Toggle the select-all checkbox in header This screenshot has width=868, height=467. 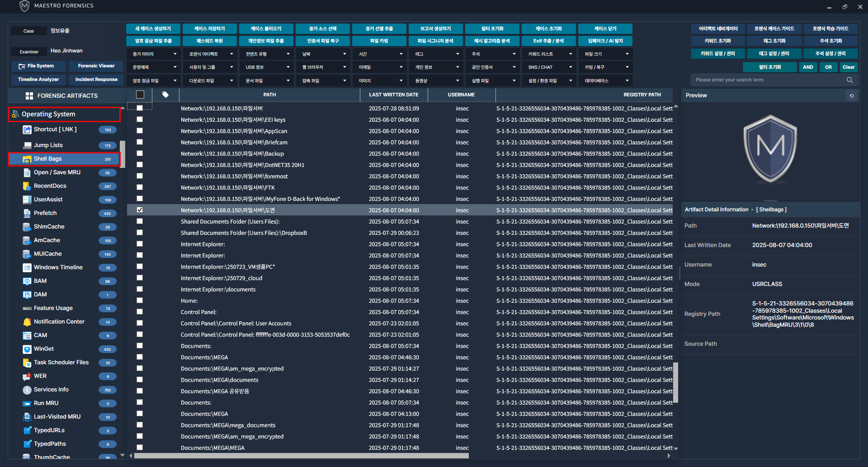pyautogui.click(x=140, y=95)
